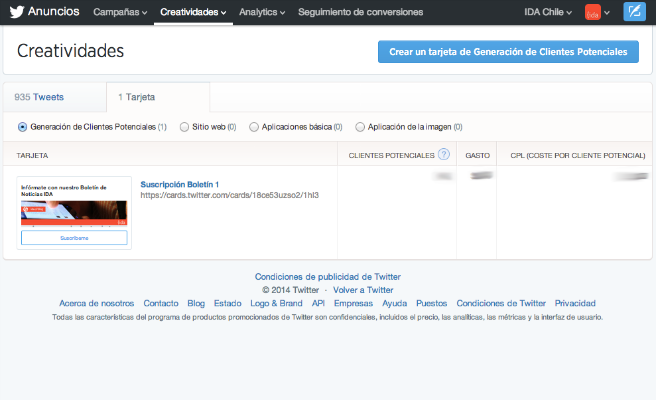Open Acerca de nosotros footer link
The height and width of the screenshot is (400, 656).
(x=97, y=303)
